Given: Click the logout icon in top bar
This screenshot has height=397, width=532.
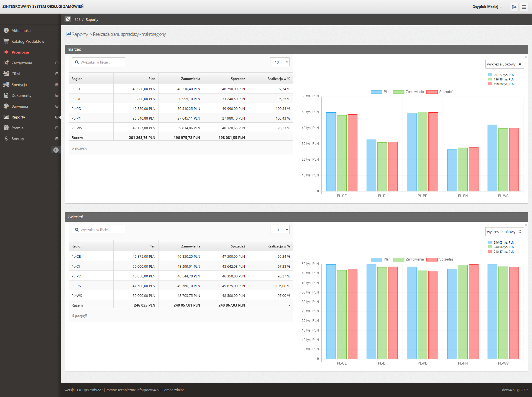Looking at the screenshot, I should [514, 7].
